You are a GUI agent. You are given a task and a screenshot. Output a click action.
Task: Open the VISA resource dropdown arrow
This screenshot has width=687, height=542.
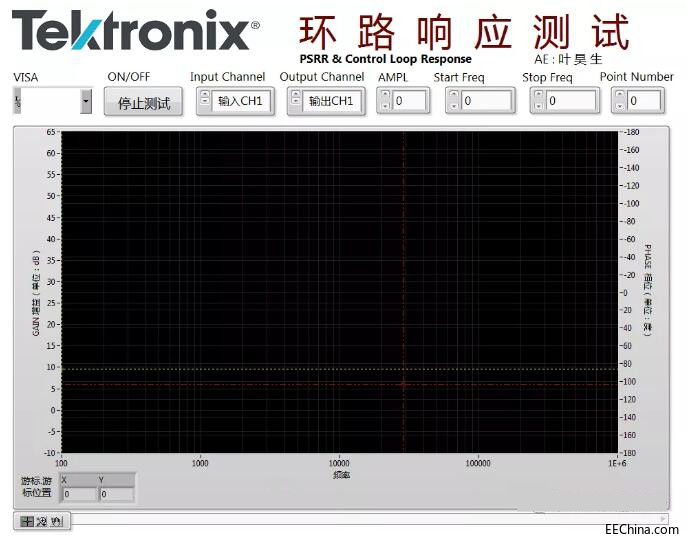[86, 101]
